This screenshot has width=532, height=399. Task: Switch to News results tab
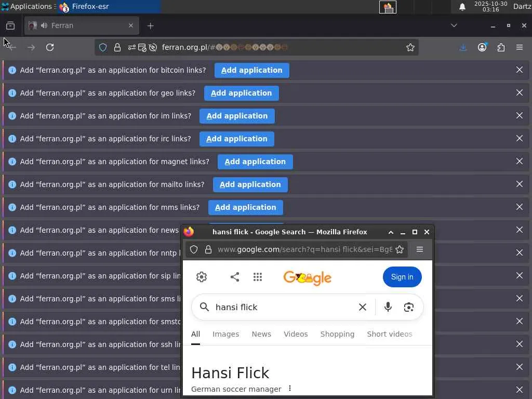click(x=261, y=334)
